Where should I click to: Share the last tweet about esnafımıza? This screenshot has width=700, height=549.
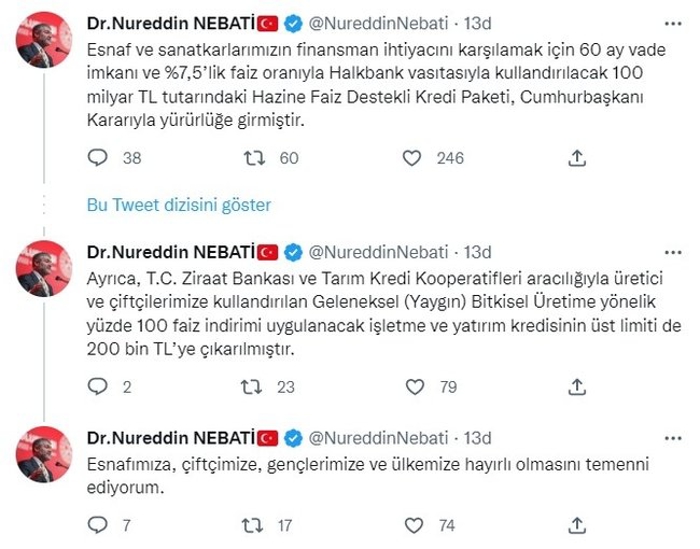click(x=577, y=525)
